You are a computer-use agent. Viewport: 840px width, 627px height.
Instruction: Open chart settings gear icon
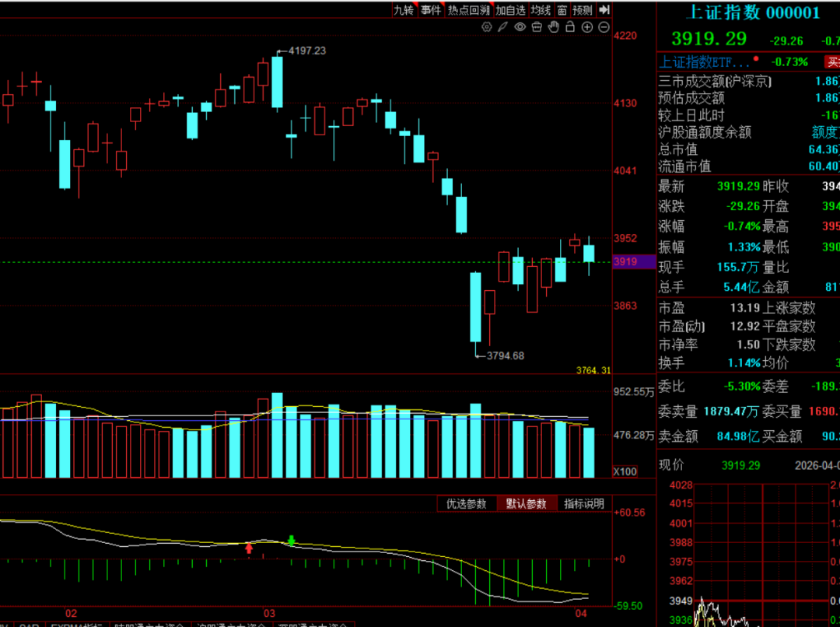(x=486, y=26)
